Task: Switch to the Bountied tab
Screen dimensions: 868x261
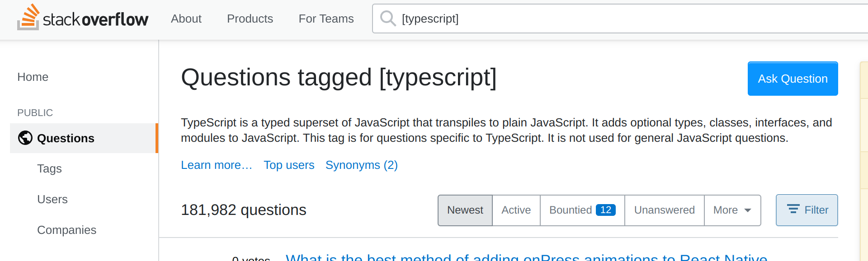Action: 582,210
